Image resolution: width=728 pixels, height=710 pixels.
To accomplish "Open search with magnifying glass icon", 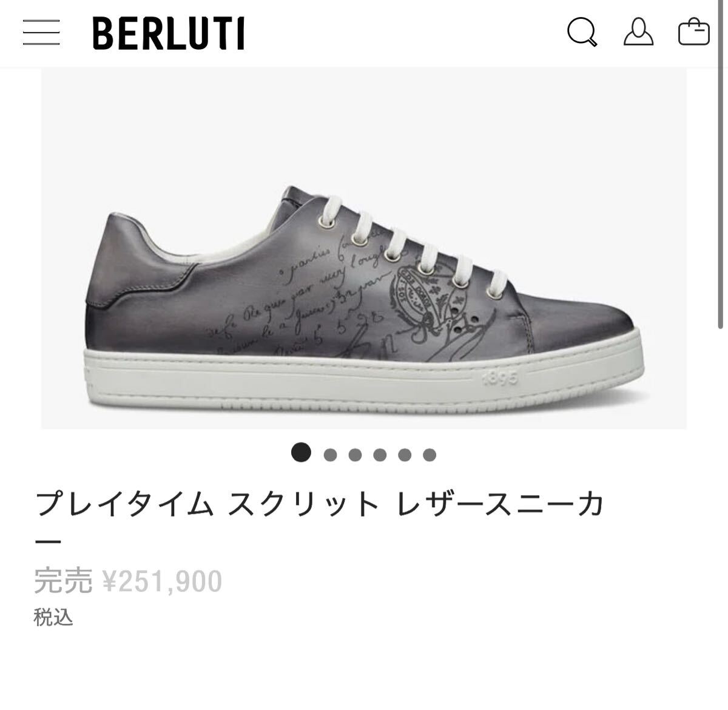I will coord(582,32).
